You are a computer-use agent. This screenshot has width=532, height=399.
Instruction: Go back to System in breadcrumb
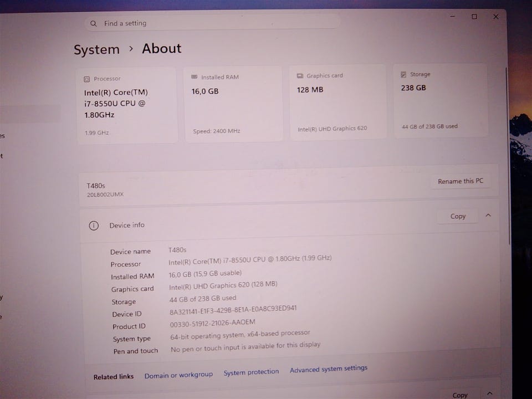[x=96, y=49]
